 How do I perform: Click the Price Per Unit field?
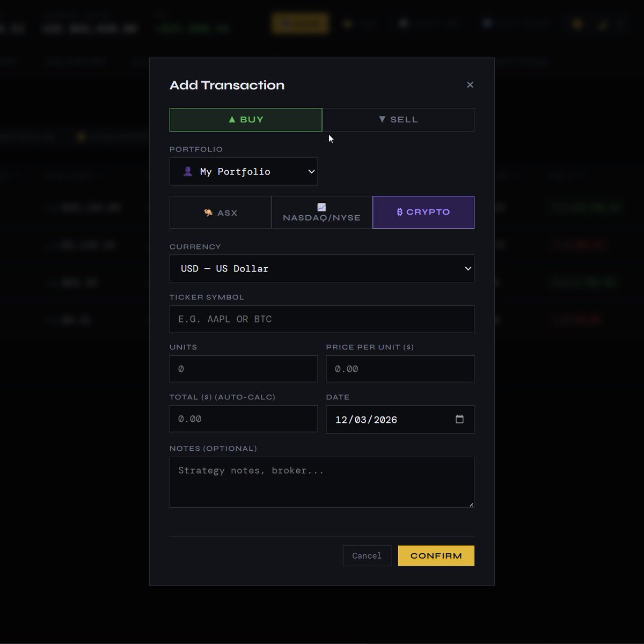400,369
